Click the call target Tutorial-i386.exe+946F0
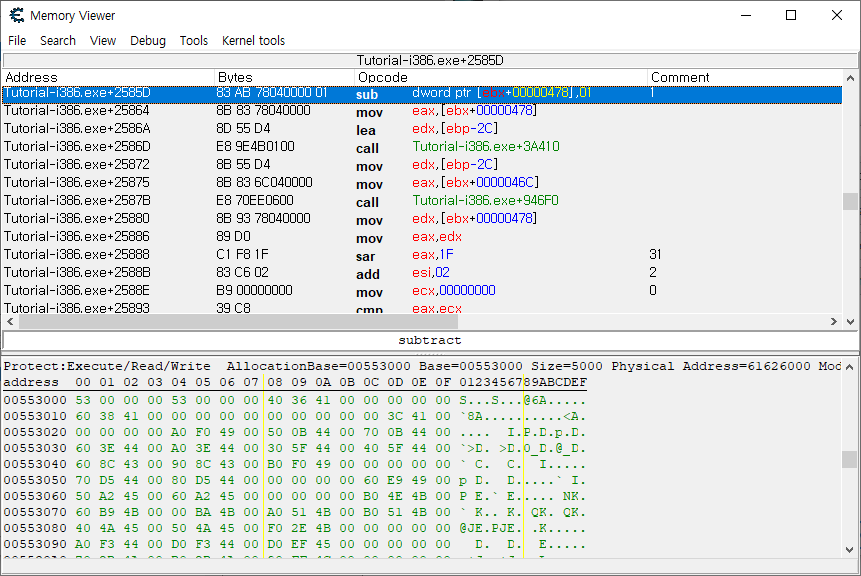861x576 pixels. [485, 200]
